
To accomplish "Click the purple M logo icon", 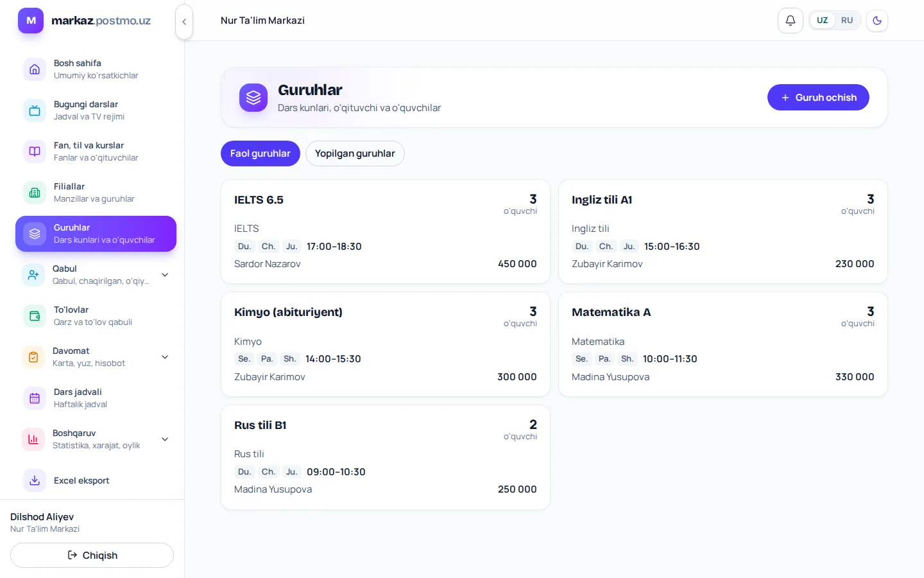I will pyautogui.click(x=31, y=21).
